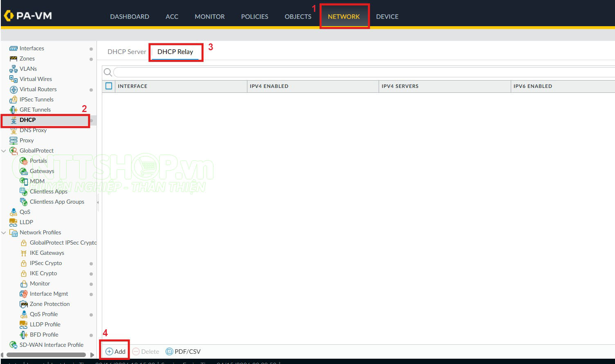Image resolution: width=615 pixels, height=364 pixels.
Task: Click the IPSec Tunnels lock icon
Action: click(13, 99)
